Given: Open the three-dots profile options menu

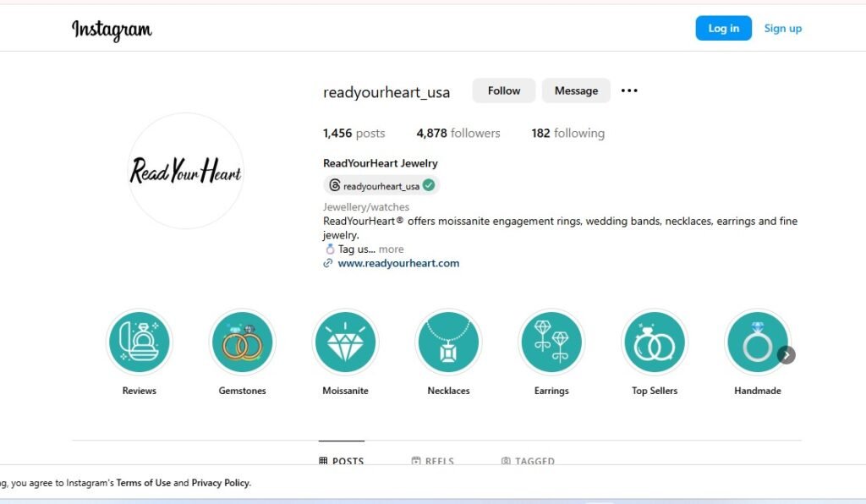Looking at the screenshot, I should (629, 90).
